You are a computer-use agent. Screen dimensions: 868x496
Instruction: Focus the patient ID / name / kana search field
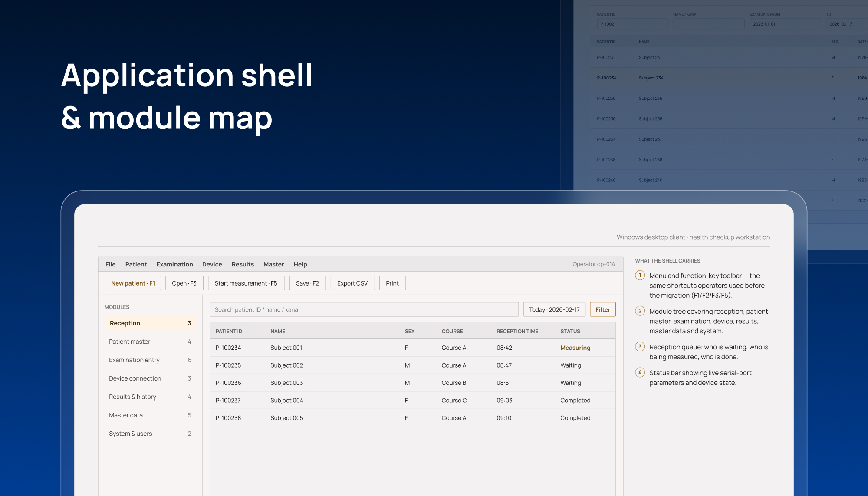click(364, 309)
